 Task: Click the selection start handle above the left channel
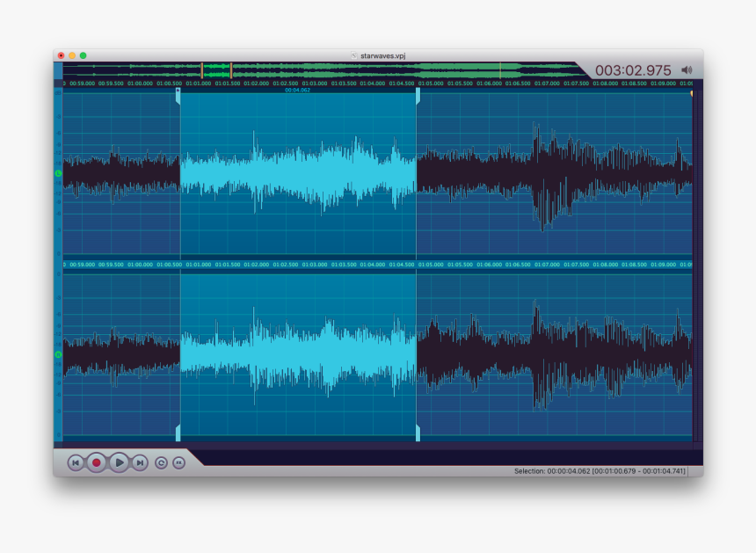pos(178,96)
